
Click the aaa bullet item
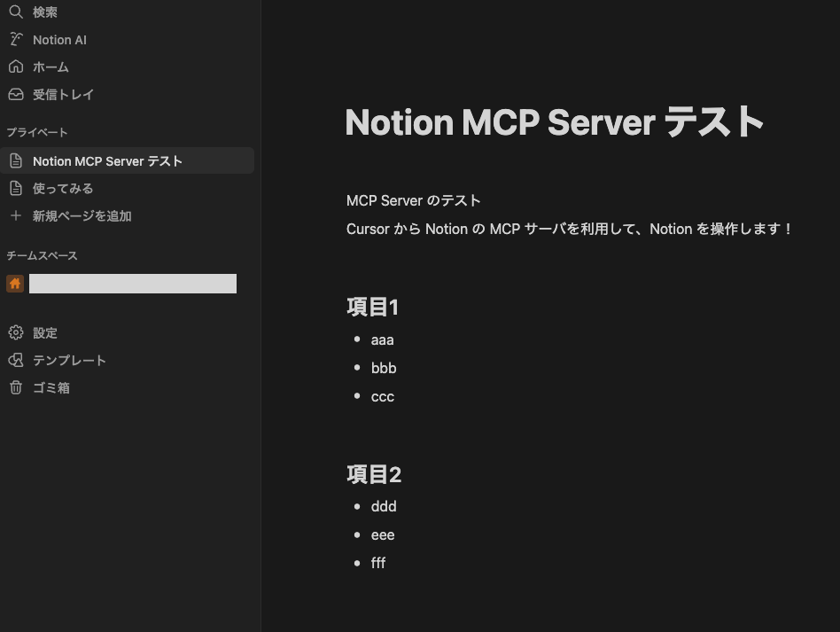tap(383, 339)
